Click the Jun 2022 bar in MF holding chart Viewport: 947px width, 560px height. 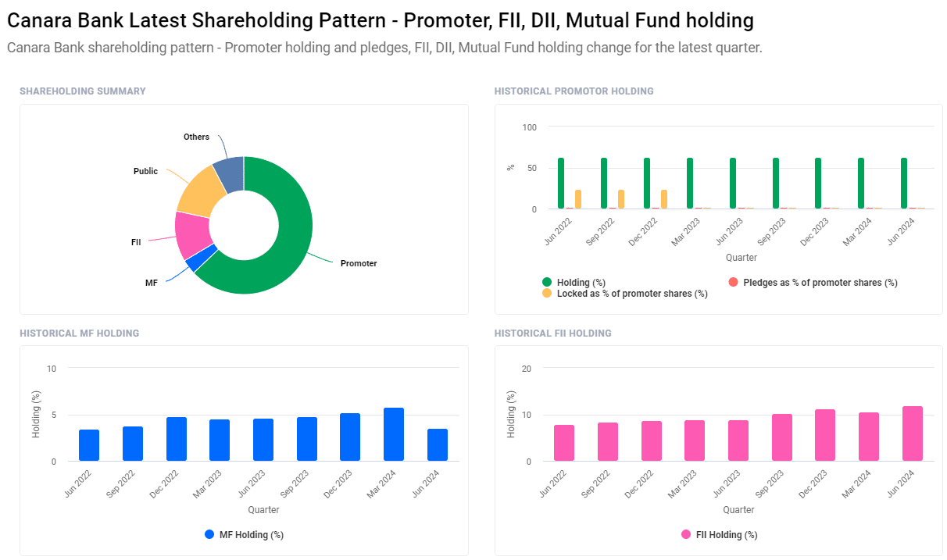(89, 445)
